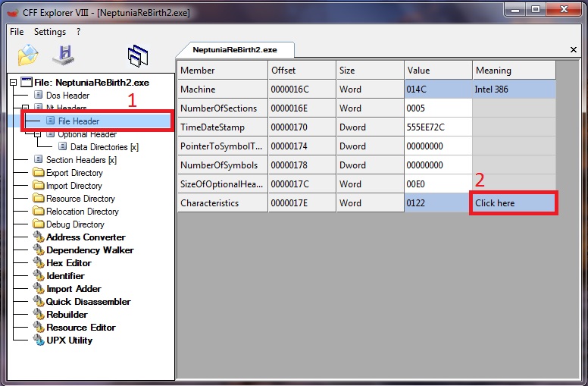Click the Rebuilder gear icon
This screenshot has height=386, width=588.
[38, 314]
